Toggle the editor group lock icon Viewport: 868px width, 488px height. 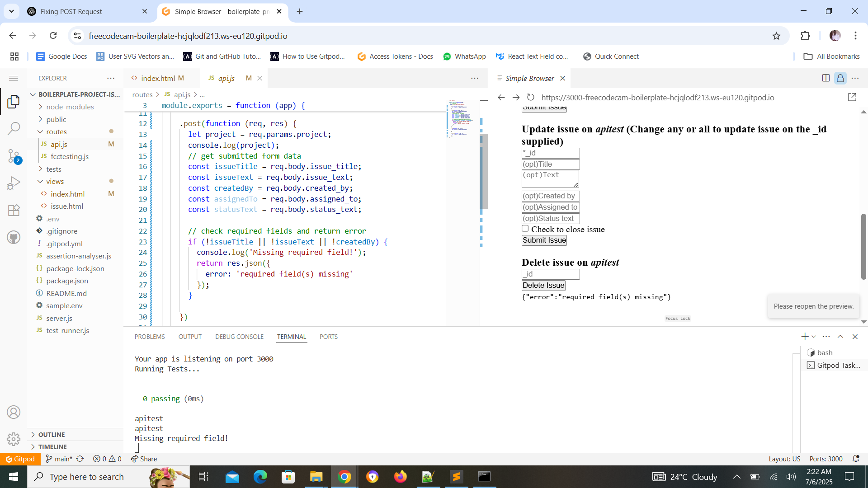tap(840, 78)
